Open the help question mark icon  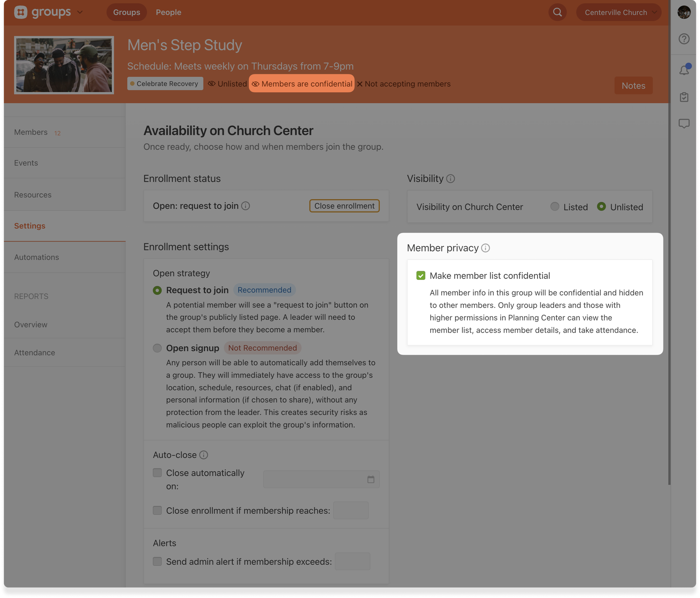[684, 39]
